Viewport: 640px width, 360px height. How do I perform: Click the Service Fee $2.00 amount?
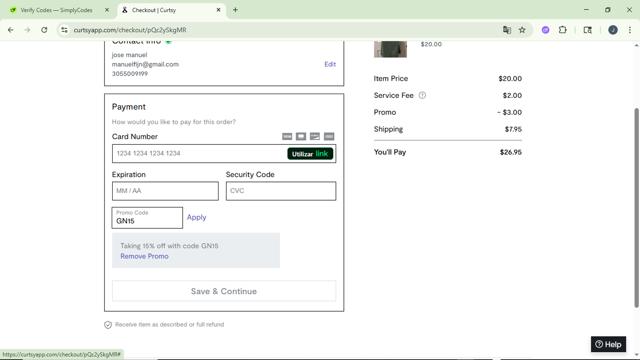(x=512, y=95)
